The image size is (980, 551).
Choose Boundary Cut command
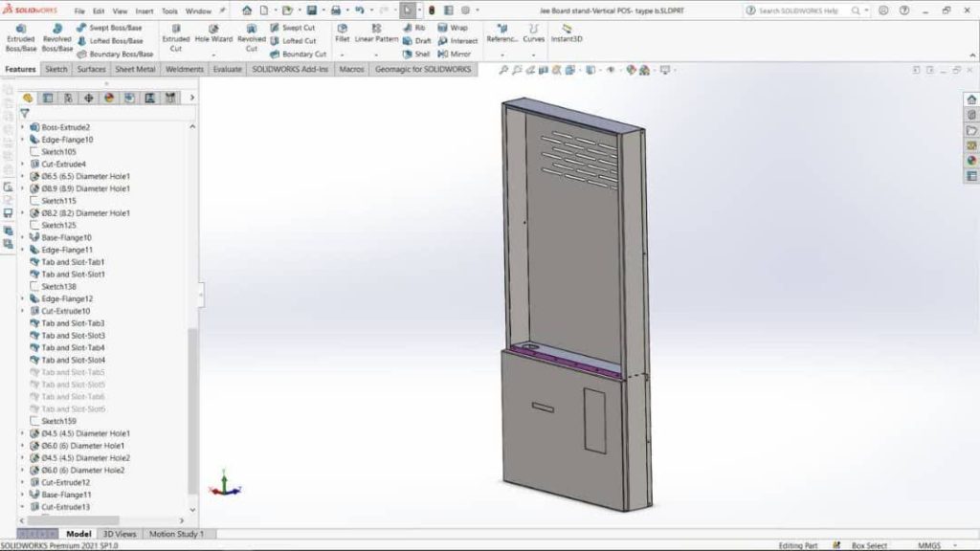click(x=299, y=55)
